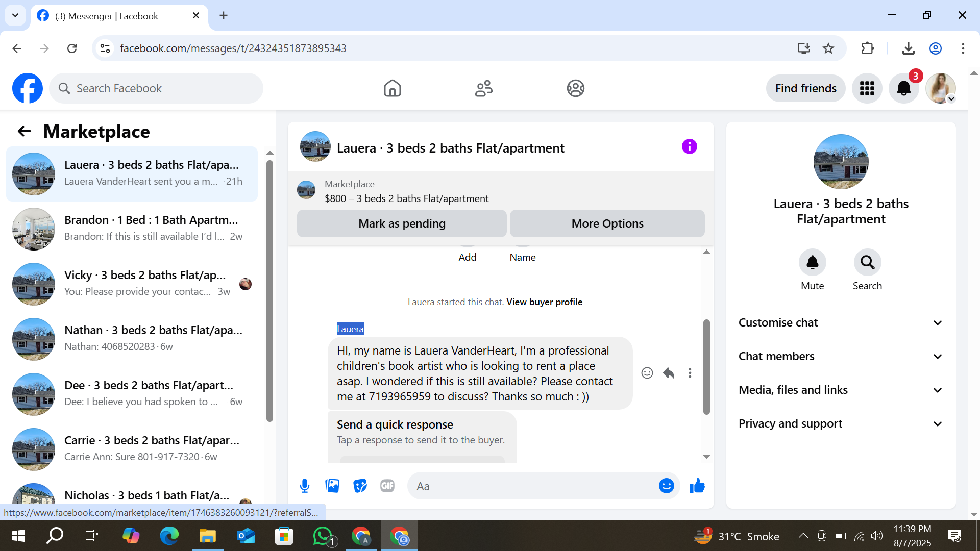Reply to Lauera's message with arrow icon
The height and width of the screenshot is (551, 980).
tap(669, 373)
